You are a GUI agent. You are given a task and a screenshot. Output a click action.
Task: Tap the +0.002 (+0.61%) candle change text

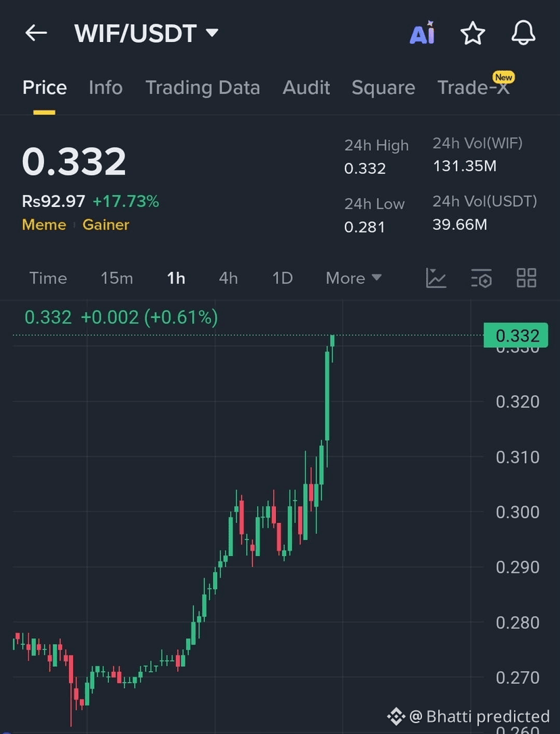(149, 317)
